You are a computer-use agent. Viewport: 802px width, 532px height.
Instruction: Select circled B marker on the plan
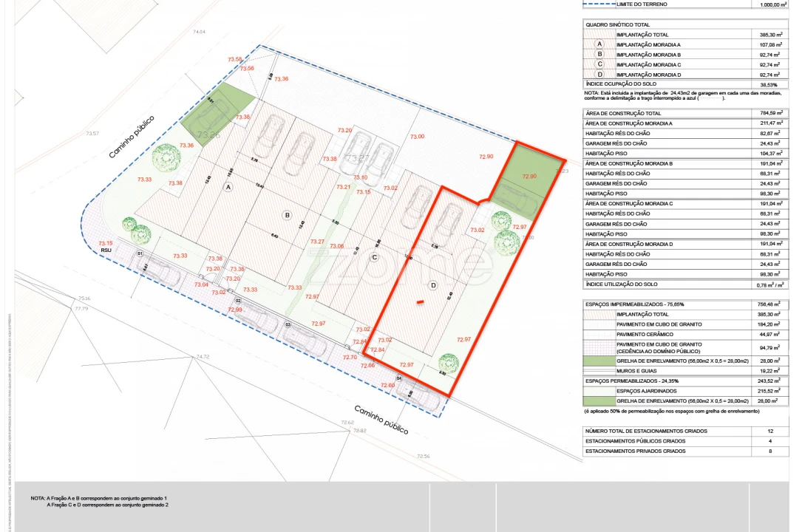click(288, 215)
